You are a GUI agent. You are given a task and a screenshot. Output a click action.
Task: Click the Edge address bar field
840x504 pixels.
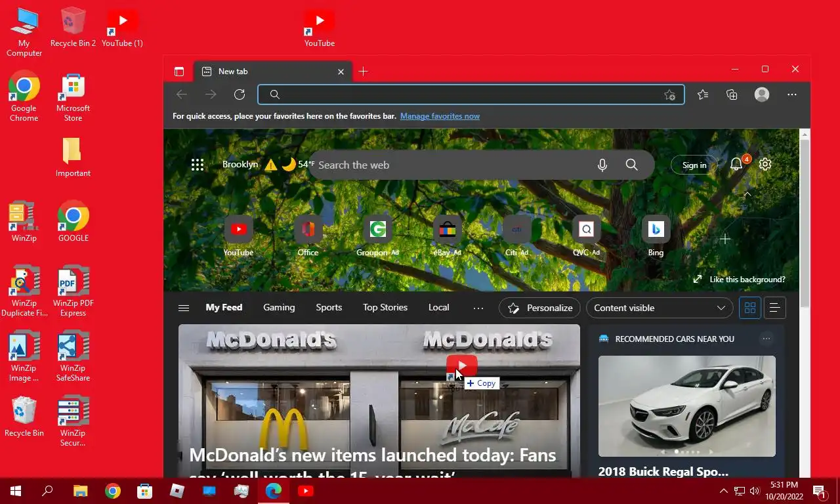471,94
